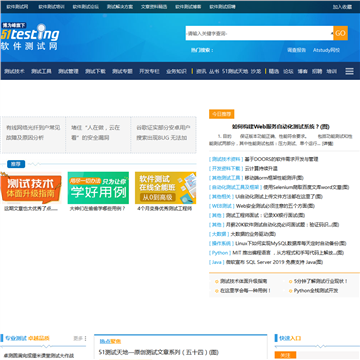Screen dimensions: 360x360
Task: Click the [Java] category tag
Action: [x=217, y=262]
